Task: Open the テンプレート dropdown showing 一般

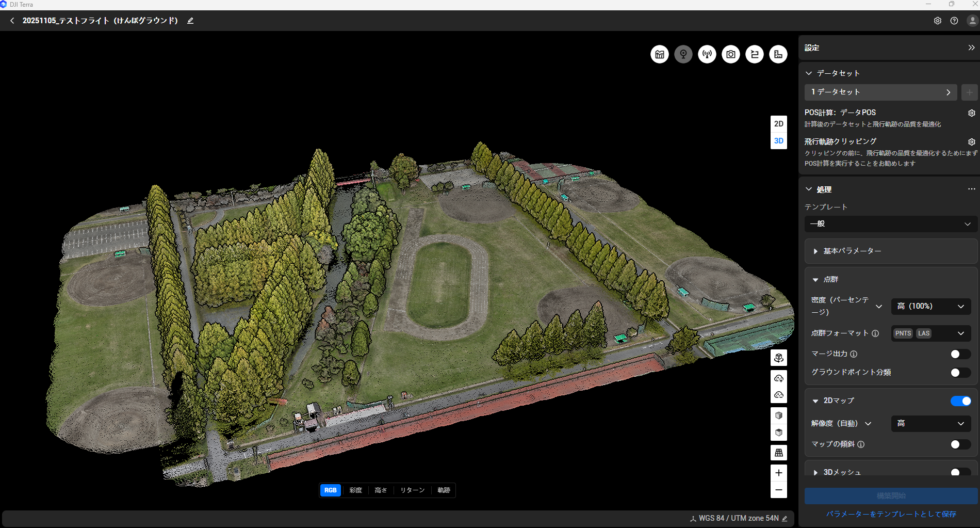Action: pyautogui.click(x=890, y=224)
